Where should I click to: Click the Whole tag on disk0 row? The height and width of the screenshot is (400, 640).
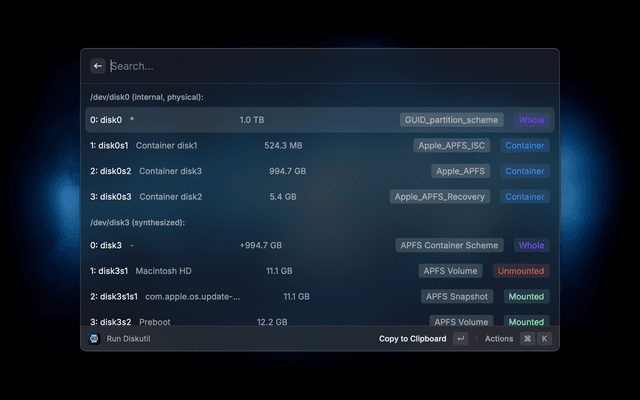tap(531, 120)
